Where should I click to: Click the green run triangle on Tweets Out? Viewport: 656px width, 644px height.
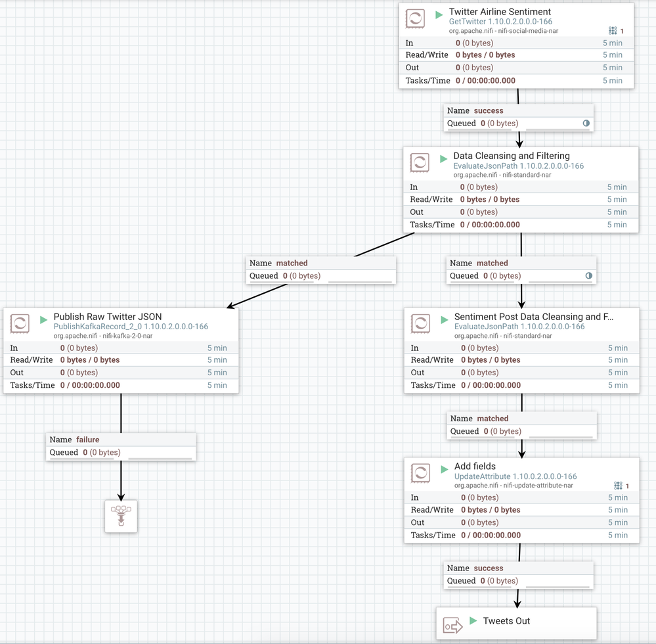coord(471,621)
